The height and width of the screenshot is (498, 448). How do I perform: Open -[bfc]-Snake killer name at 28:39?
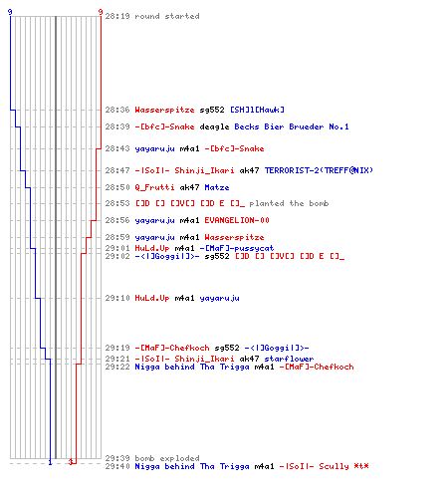(x=164, y=126)
